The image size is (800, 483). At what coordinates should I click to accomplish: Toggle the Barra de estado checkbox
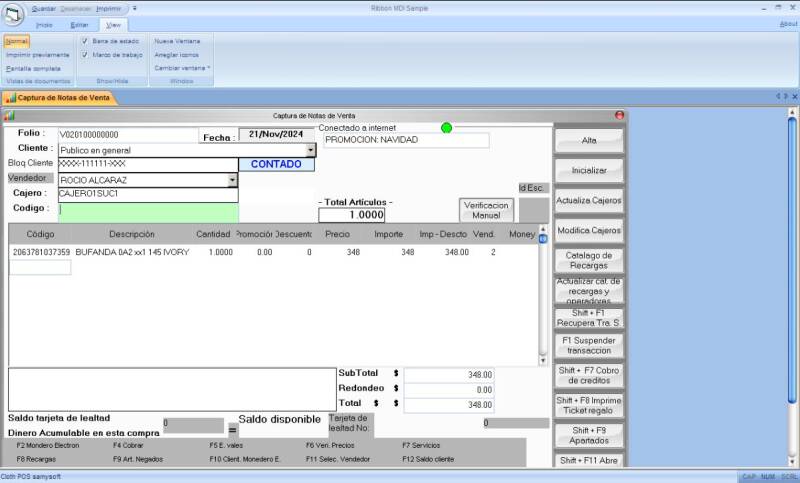pos(85,41)
